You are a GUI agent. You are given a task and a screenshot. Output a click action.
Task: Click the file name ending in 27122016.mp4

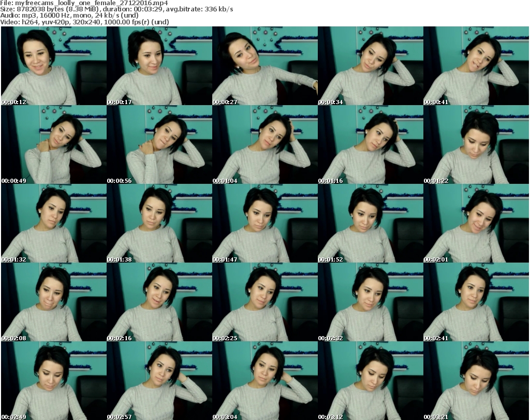pos(92,3)
